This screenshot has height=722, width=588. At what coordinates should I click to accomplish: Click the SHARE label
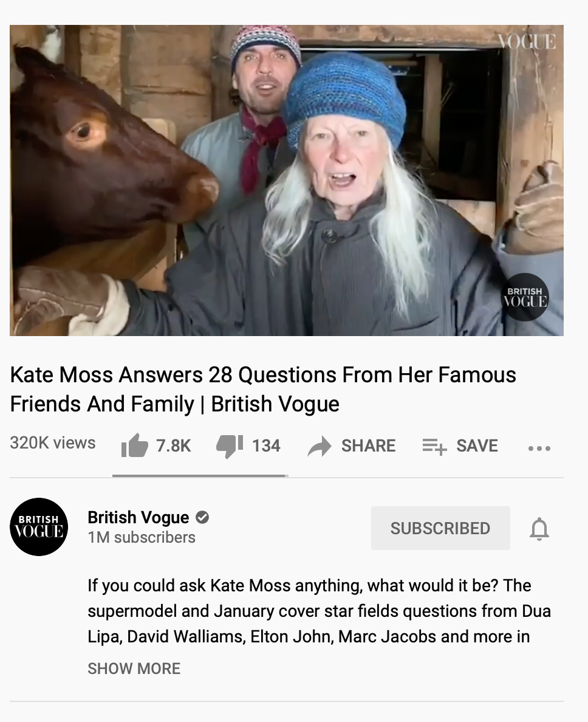pos(368,445)
